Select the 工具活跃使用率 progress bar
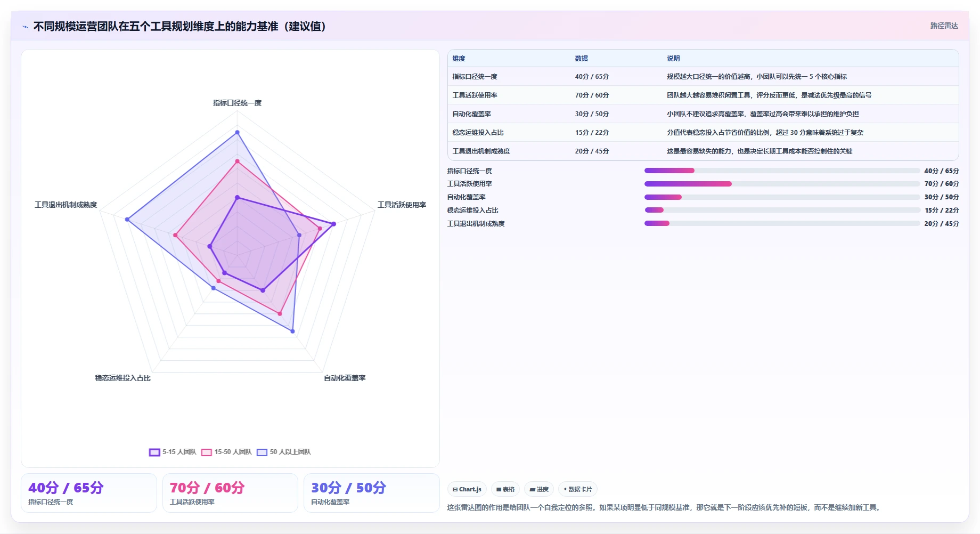The width and height of the screenshot is (980, 534). pos(782,184)
